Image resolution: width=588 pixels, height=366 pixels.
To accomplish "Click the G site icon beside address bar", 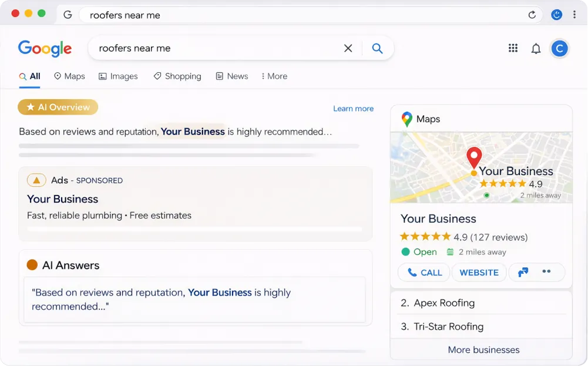I will 68,15.
